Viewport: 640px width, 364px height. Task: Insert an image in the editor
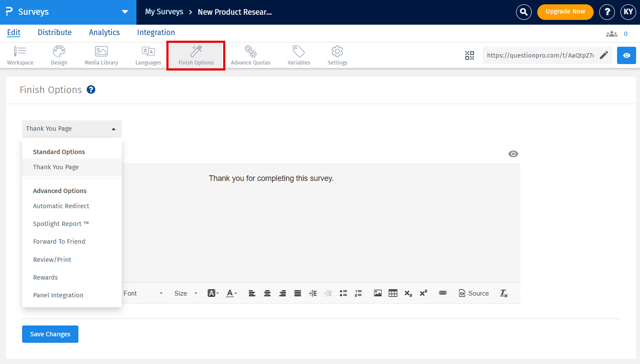[x=377, y=293]
